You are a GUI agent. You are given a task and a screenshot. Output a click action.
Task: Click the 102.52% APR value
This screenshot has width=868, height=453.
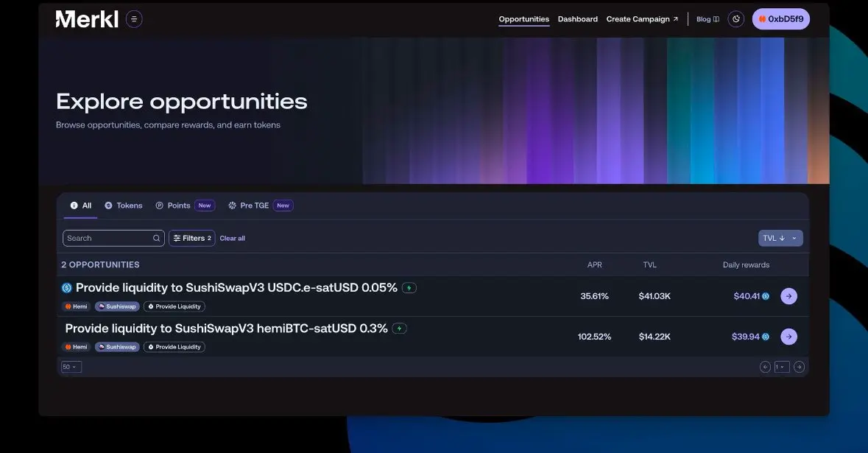point(594,337)
